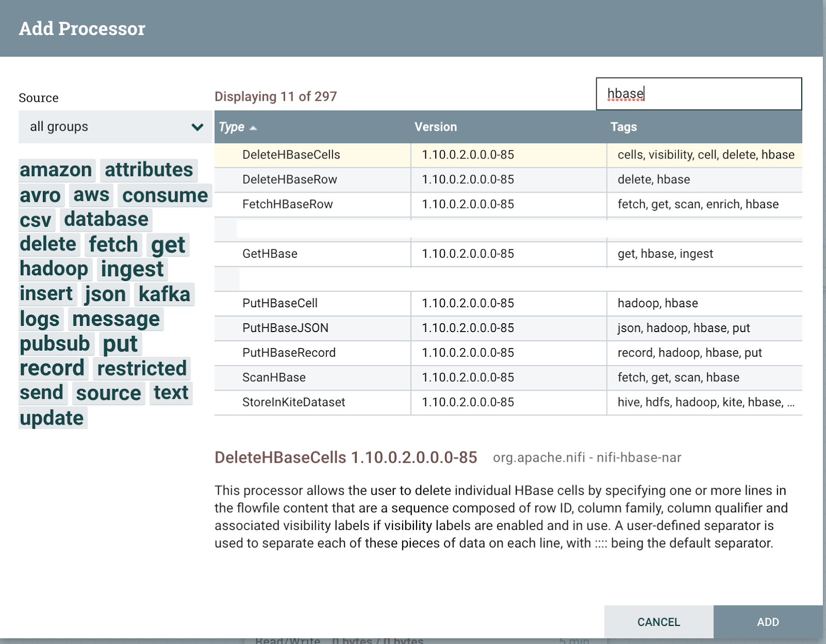The height and width of the screenshot is (644, 826).
Task: Open the Source 'all groups' dropdown
Action: point(115,127)
